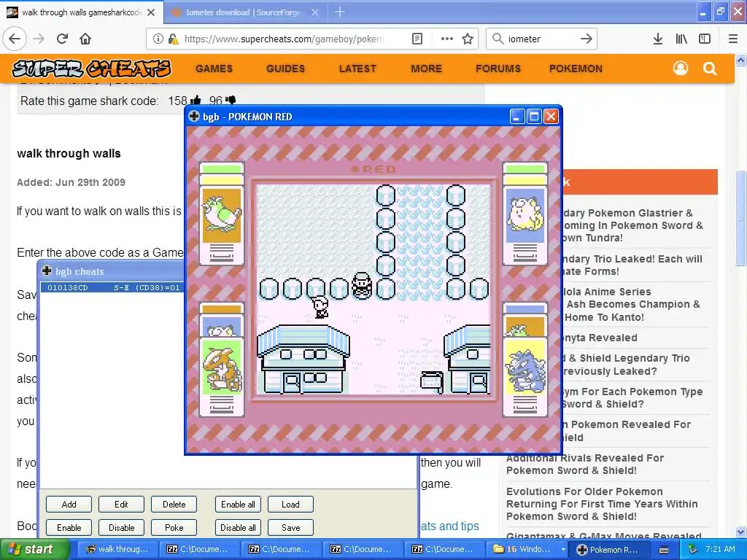747x560 pixels.
Task: Click the player character in game screen
Action: tap(362, 286)
